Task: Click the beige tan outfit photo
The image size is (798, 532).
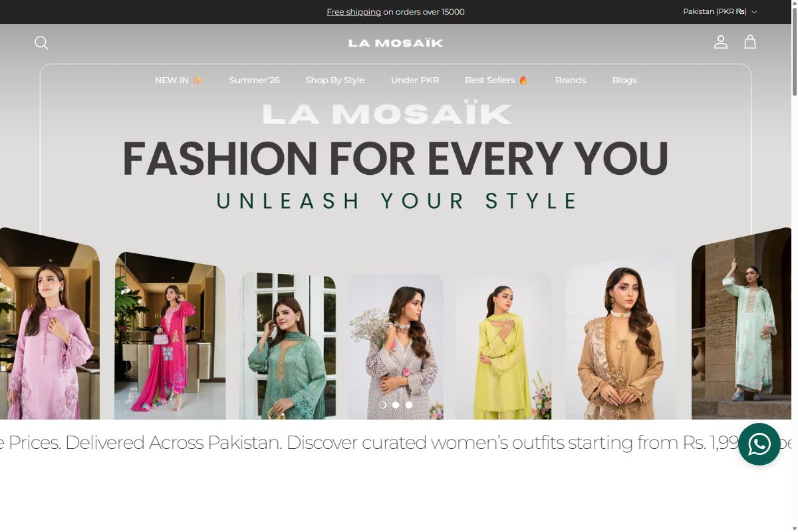Action: pos(621,336)
